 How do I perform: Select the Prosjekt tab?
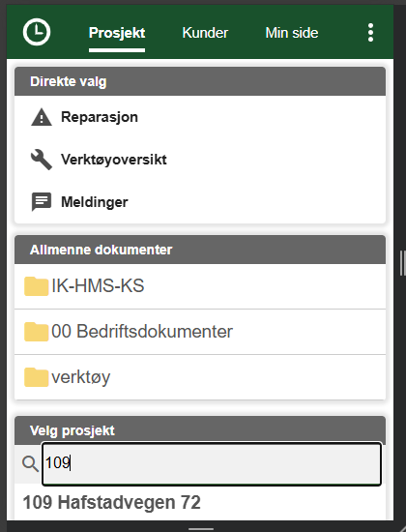coord(117,33)
